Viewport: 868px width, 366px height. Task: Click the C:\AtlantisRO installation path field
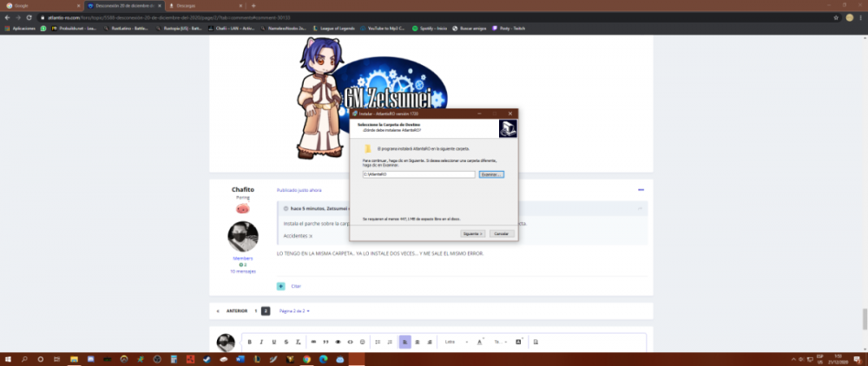pos(418,174)
